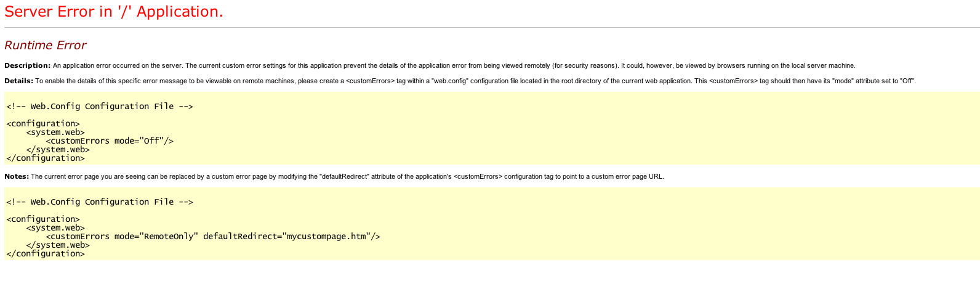This screenshot has height=294, width=980.
Task: Click the first </system.web> closing tag
Action: [x=58, y=150]
